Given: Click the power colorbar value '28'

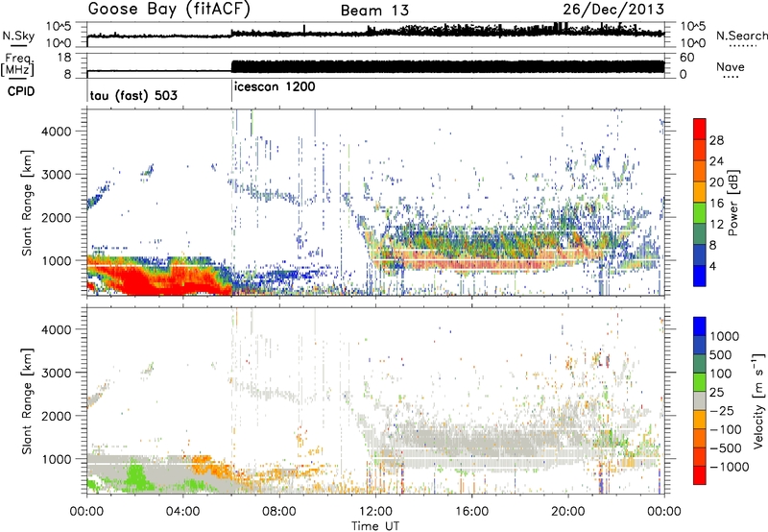Looking at the screenshot, I should pos(716,140).
